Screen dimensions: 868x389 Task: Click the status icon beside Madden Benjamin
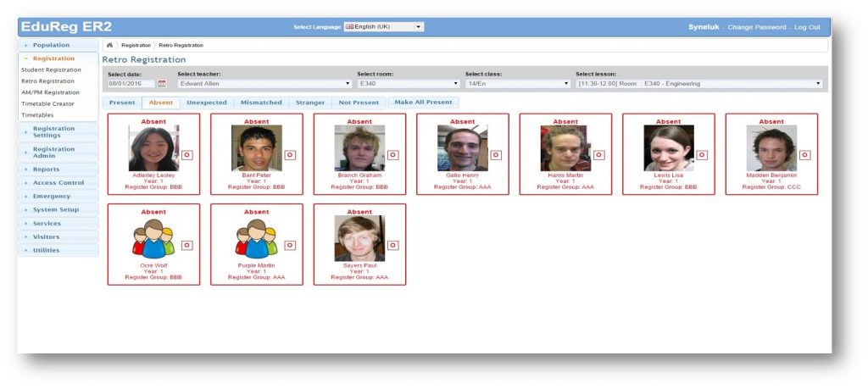coord(804,155)
